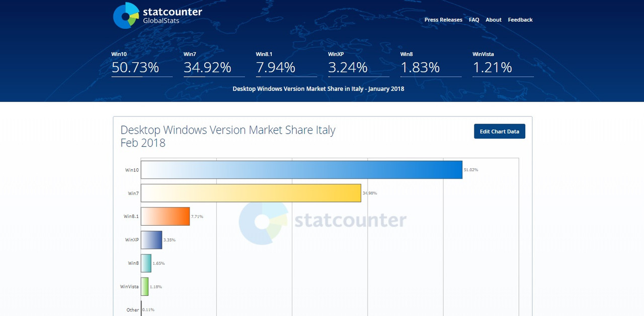Open the Feedback link
The width and height of the screenshot is (644, 316).
click(x=520, y=20)
